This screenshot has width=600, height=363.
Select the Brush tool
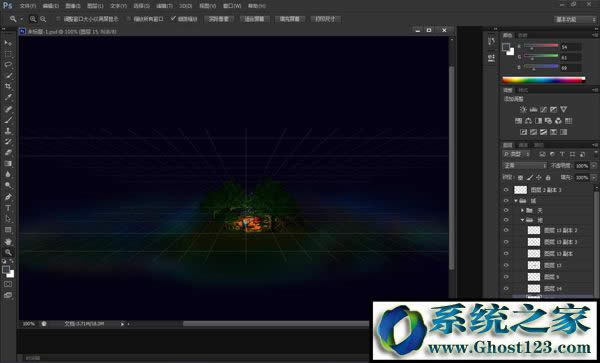[x=8, y=120]
